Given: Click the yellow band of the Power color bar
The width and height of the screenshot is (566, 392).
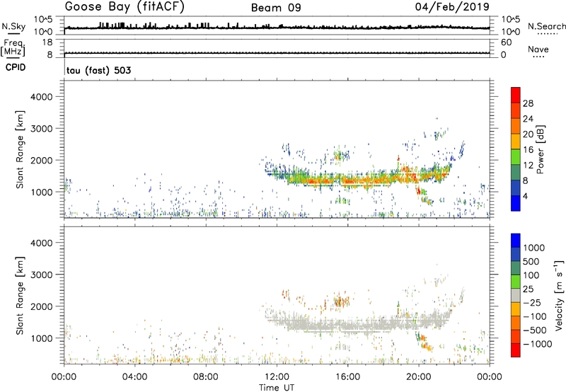Looking at the screenshot, I should click(x=516, y=142).
